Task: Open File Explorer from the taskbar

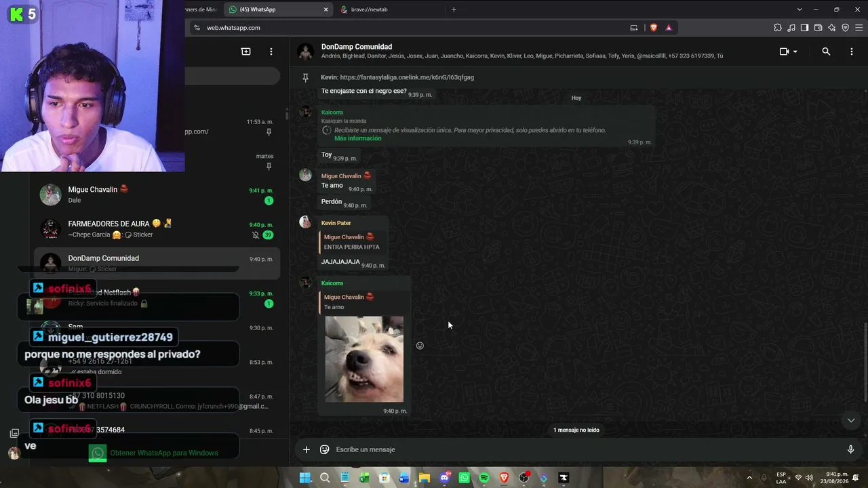Action: (x=425, y=478)
